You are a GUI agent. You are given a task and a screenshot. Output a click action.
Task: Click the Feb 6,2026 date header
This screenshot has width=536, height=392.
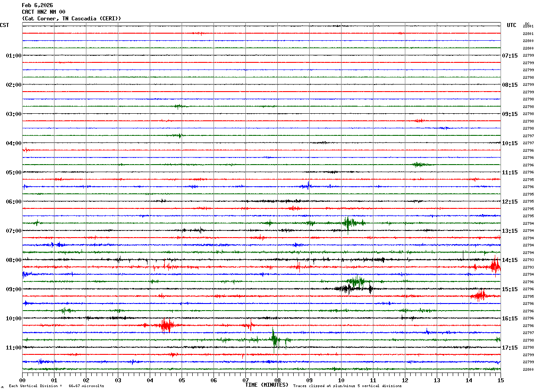(x=37, y=5)
